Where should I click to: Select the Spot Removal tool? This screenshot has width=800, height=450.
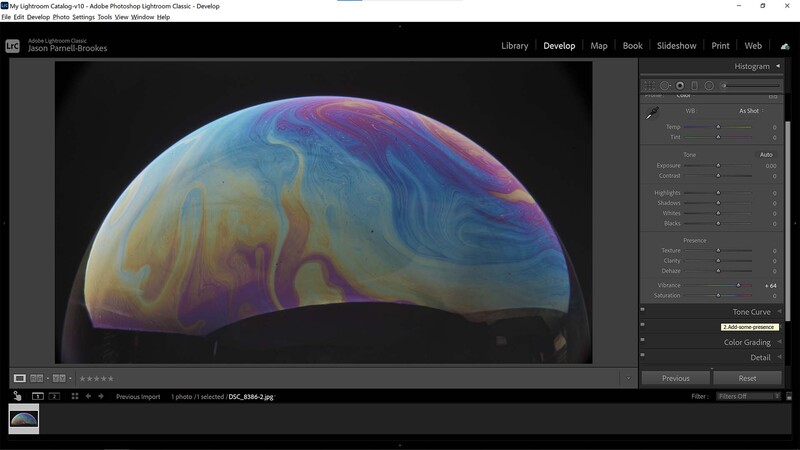click(665, 86)
